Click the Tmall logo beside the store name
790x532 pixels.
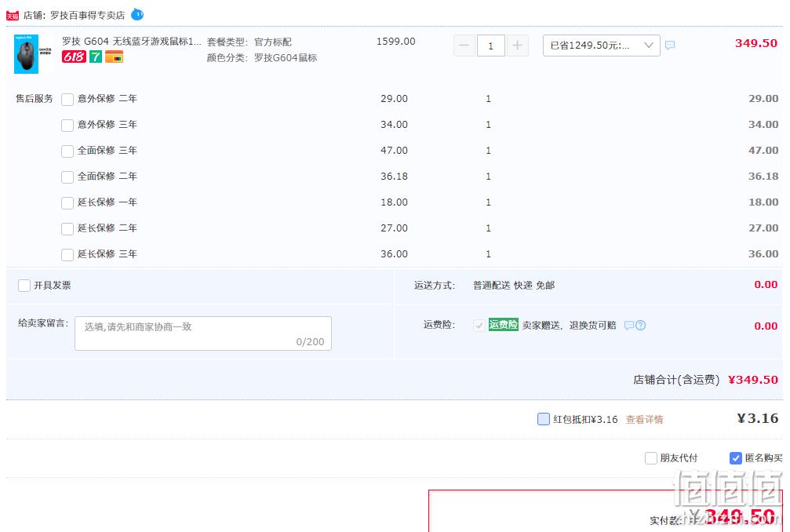pos(12,16)
